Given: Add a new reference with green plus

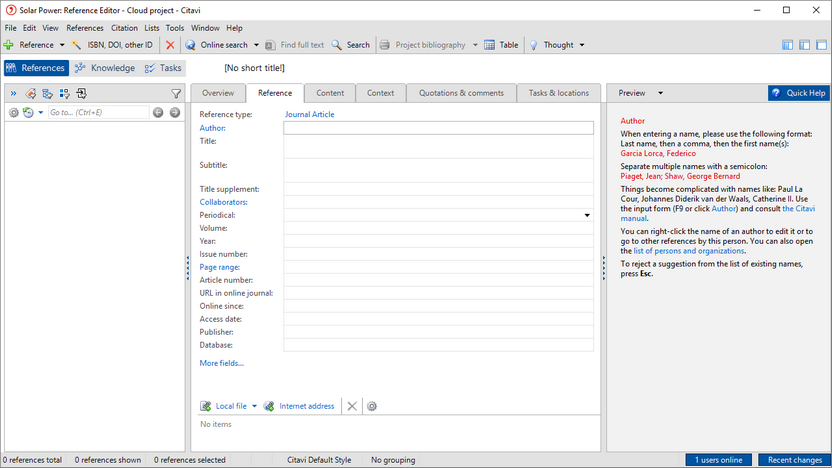Looking at the screenshot, I should click(8, 45).
